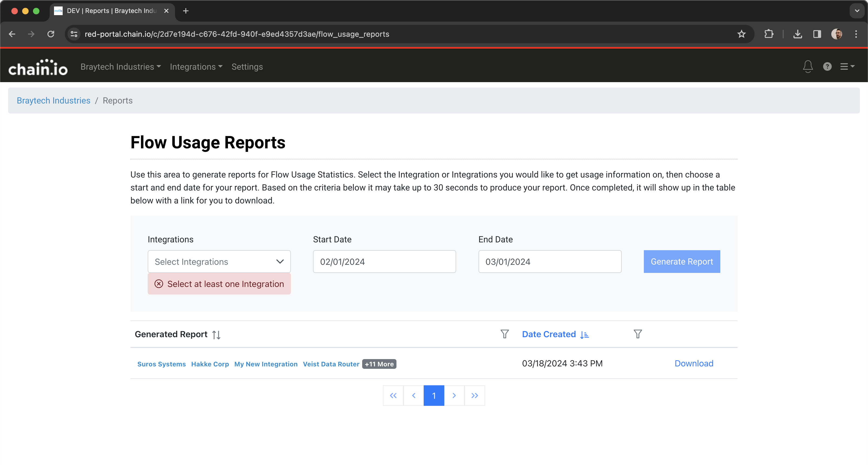Show the +11 More integrations badge

379,364
